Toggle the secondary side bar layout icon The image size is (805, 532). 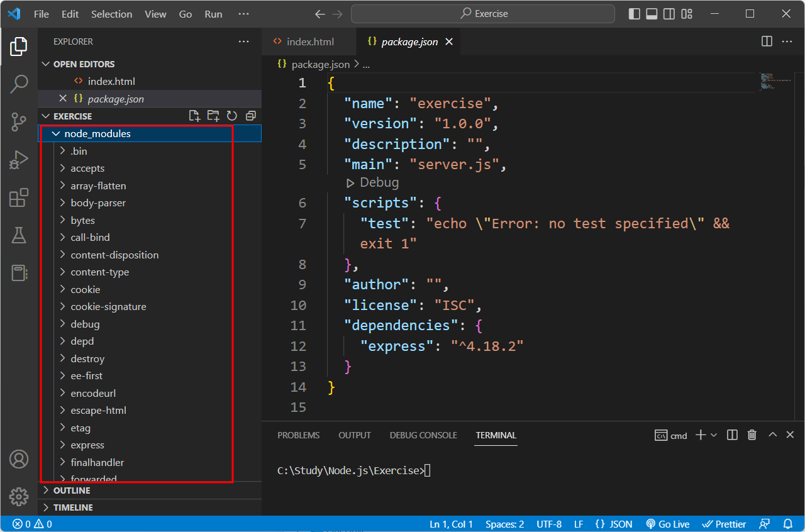670,14
